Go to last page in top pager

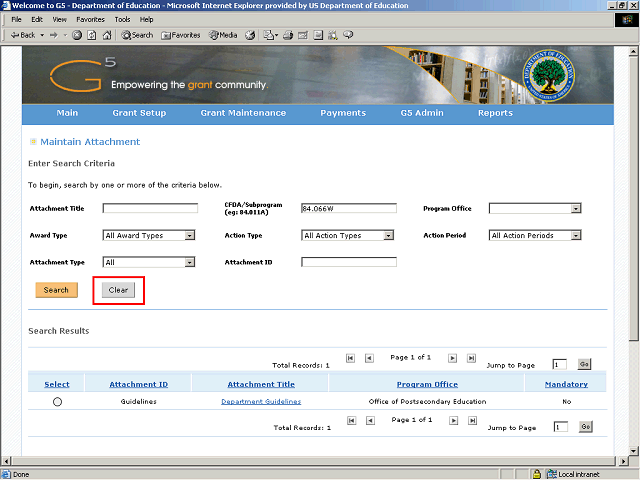pos(471,358)
